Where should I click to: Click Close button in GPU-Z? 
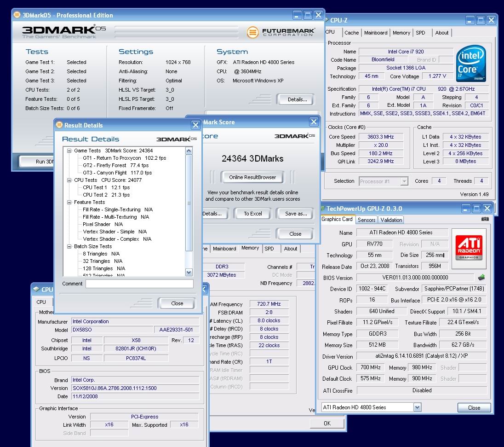coord(474,408)
